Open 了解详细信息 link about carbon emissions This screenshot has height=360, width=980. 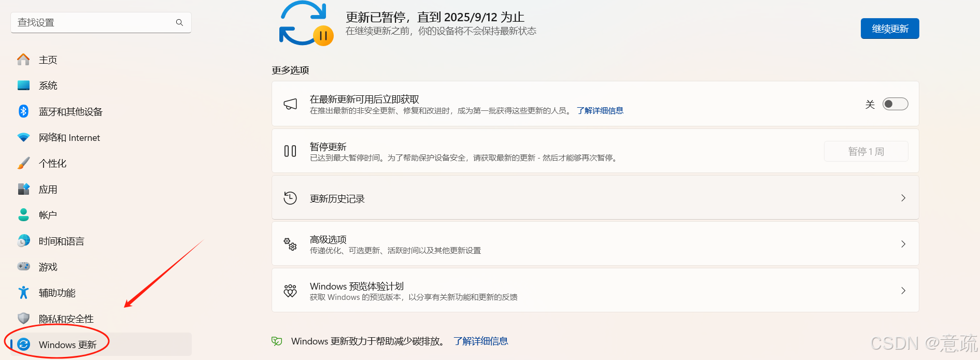[x=480, y=341]
